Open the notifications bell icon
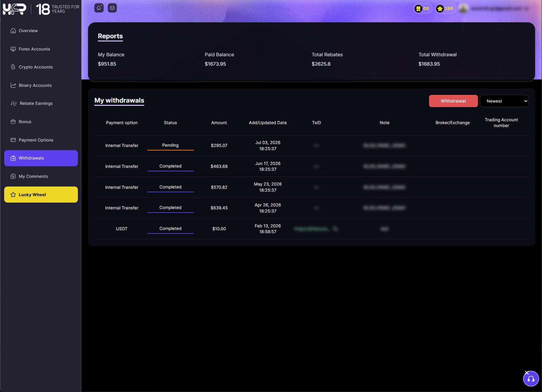This screenshot has width=542, height=392. [x=99, y=8]
